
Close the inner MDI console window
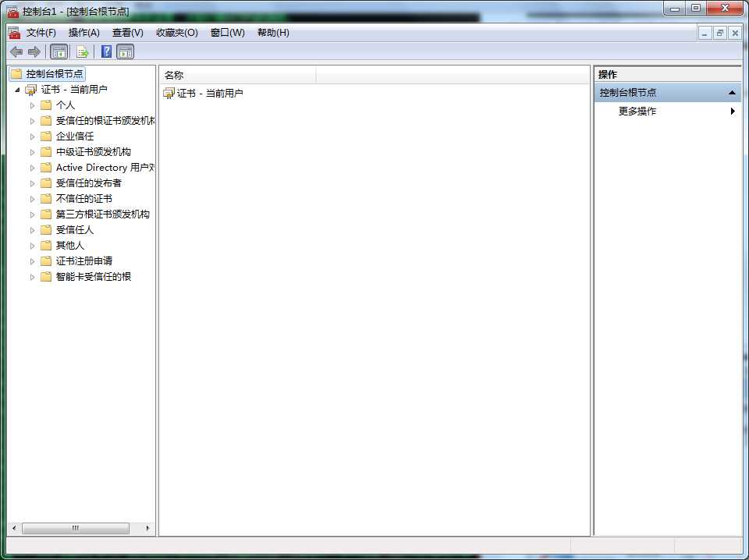[x=735, y=33]
